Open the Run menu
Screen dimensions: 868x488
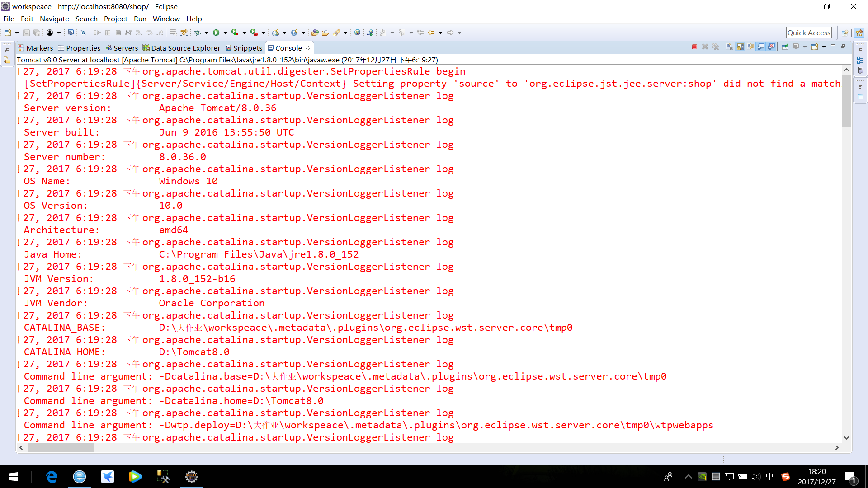140,19
